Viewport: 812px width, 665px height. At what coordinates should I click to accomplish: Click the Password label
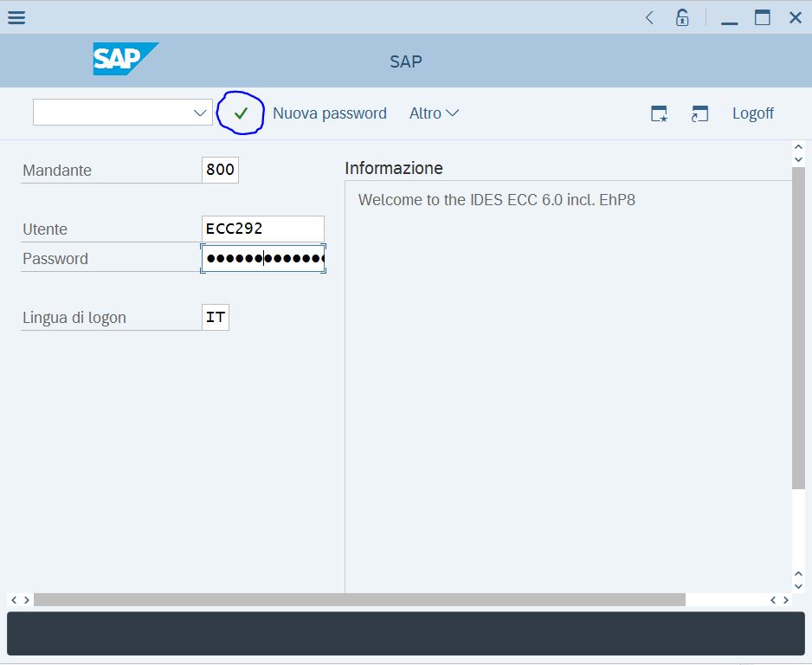click(x=55, y=259)
